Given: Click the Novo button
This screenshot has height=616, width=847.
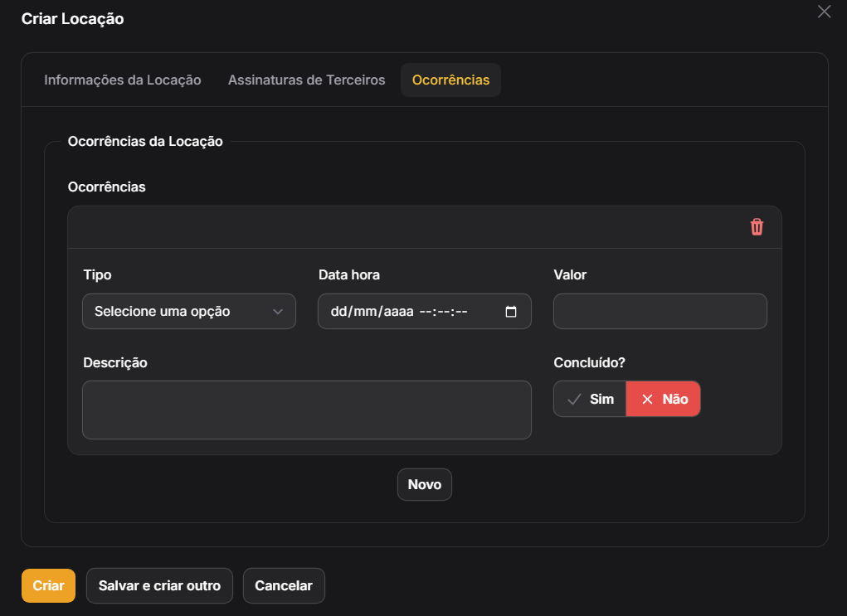Looking at the screenshot, I should 425,484.
